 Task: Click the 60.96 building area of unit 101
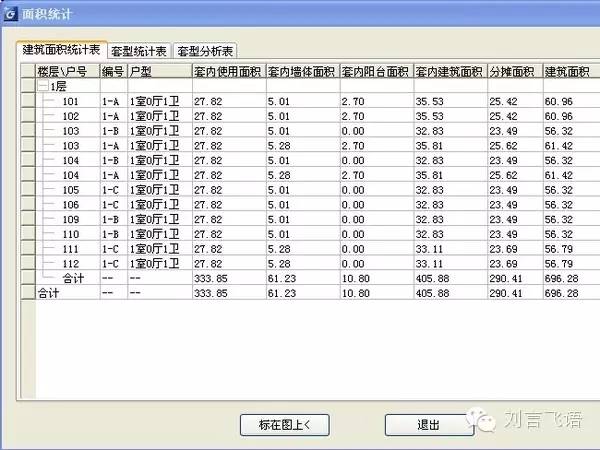click(x=558, y=101)
